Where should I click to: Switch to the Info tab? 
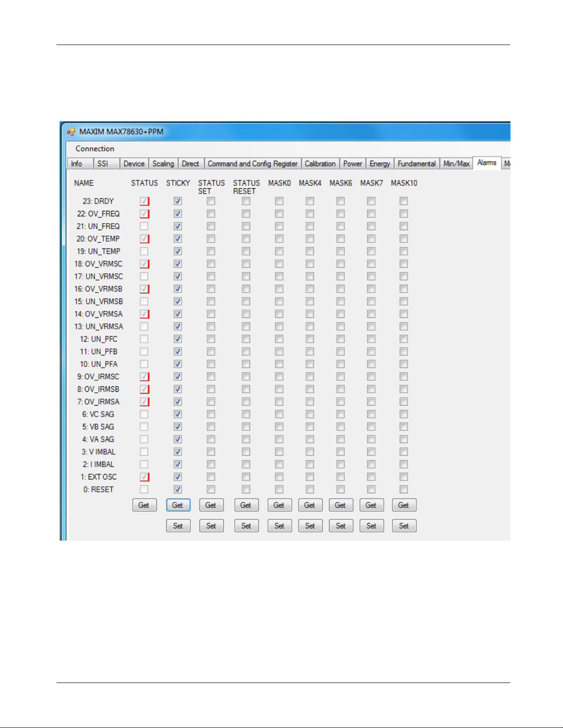pos(80,164)
